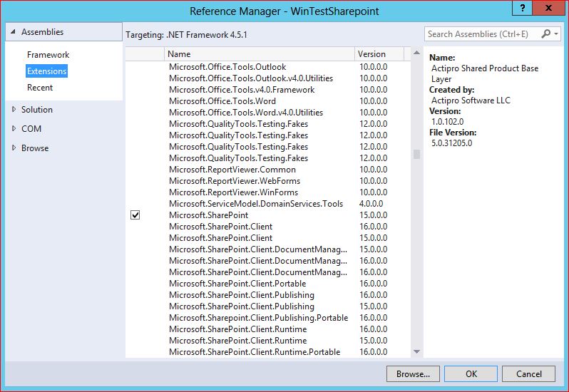Select Microsoft.SharePoint.Client.Publishing version 16.0.0.0
Screen dimensions: 569x392
click(x=268, y=295)
